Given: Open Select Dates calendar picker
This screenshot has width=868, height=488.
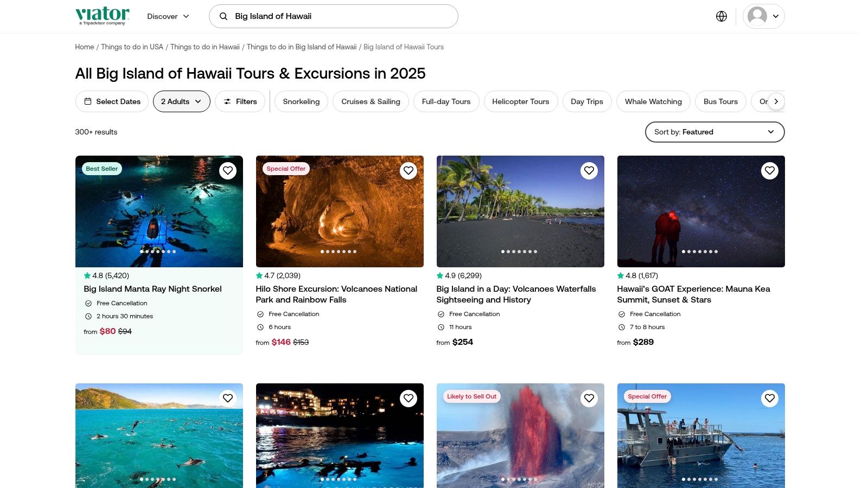Looking at the screenshot, I should point(112,101).
